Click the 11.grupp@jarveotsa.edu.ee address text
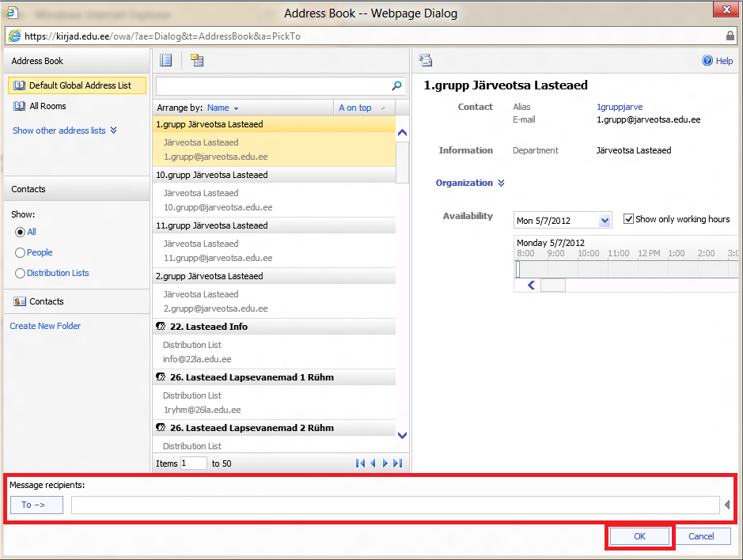The image size is (743, 560). [218, 258]
